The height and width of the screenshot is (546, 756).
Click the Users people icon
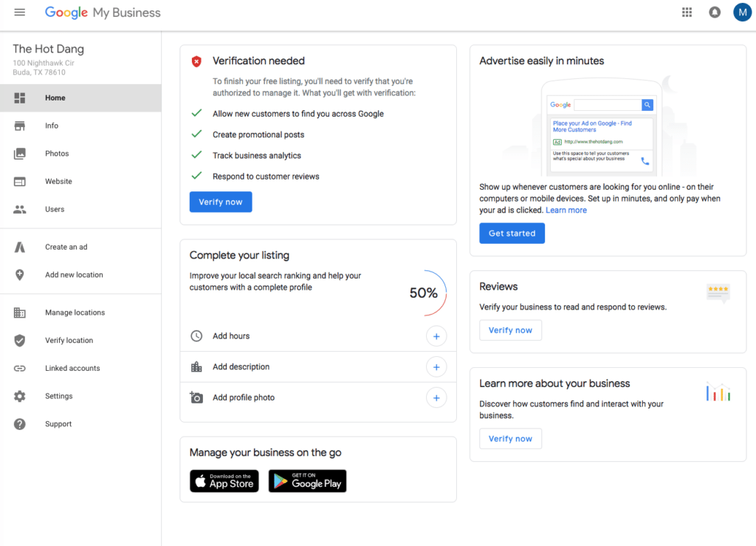[20, 209]
